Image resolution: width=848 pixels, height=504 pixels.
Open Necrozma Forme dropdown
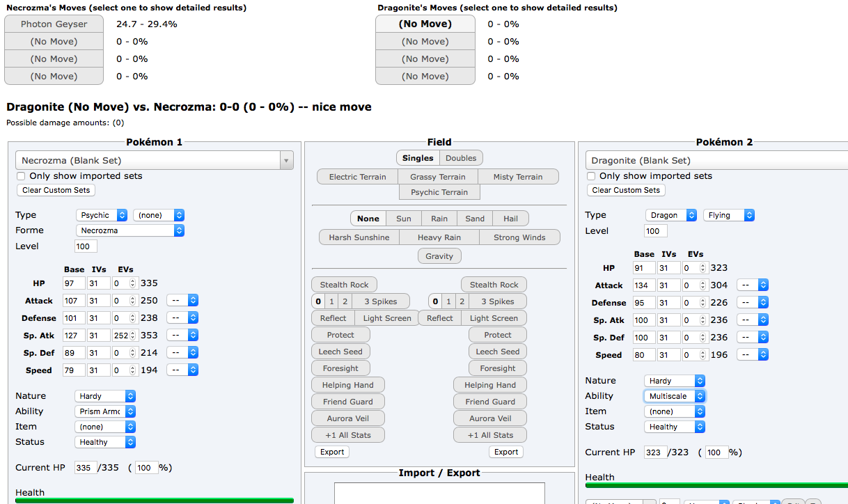click(130, 230)
